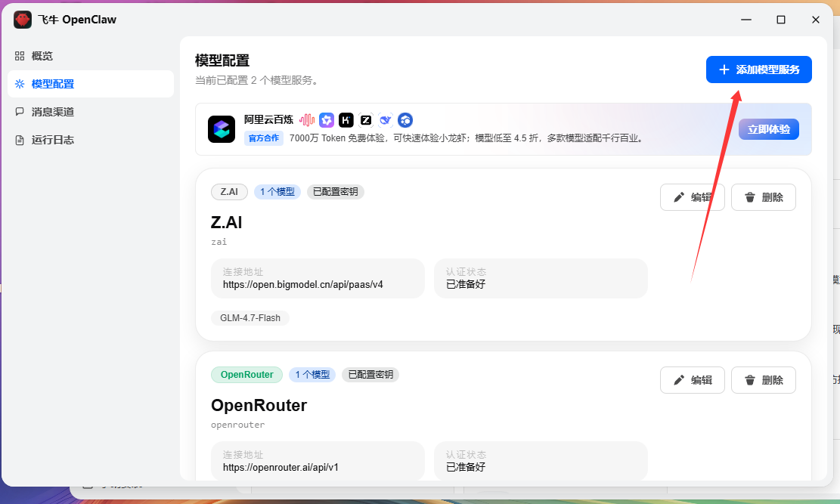Click the openrouter.ai/api/v1 address field
Image resolution: width=840 pixels, height=504 pixels.
[318, 461]
